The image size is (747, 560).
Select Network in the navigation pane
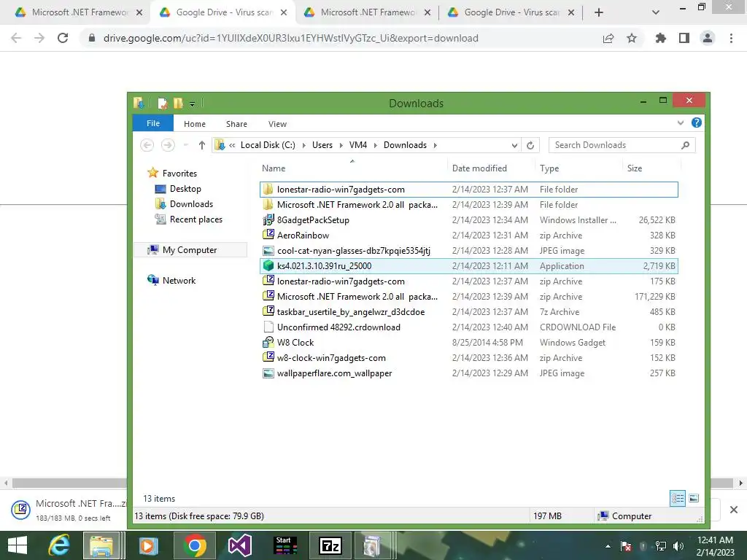click(179, 281)
